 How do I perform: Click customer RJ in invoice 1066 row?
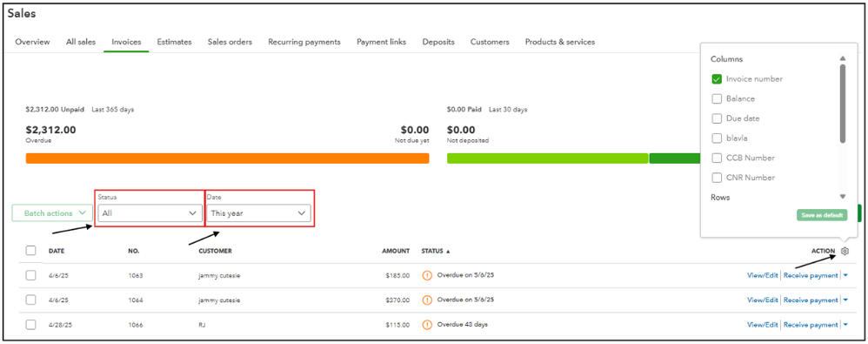(x=202, y=325)
